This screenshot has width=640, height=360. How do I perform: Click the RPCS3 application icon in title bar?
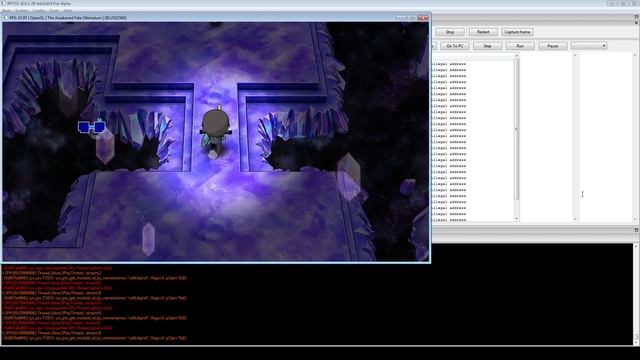coord(3,3)
